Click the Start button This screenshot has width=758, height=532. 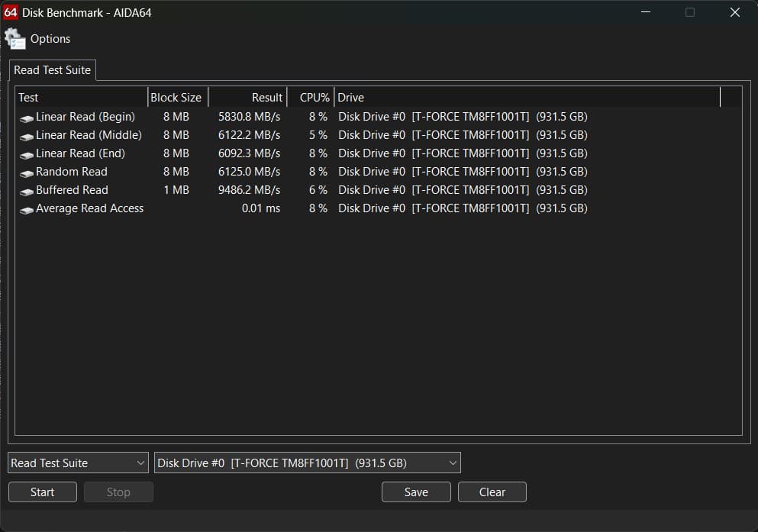[x=43, y=492]
